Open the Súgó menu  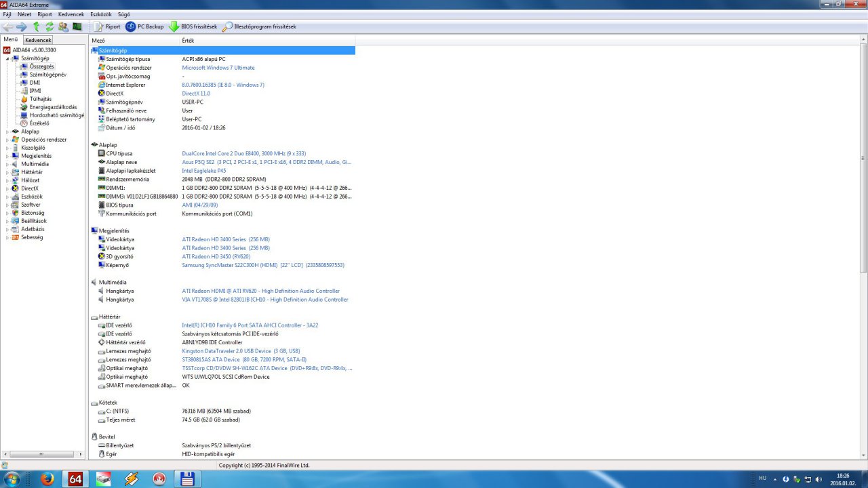coord(124,14)
